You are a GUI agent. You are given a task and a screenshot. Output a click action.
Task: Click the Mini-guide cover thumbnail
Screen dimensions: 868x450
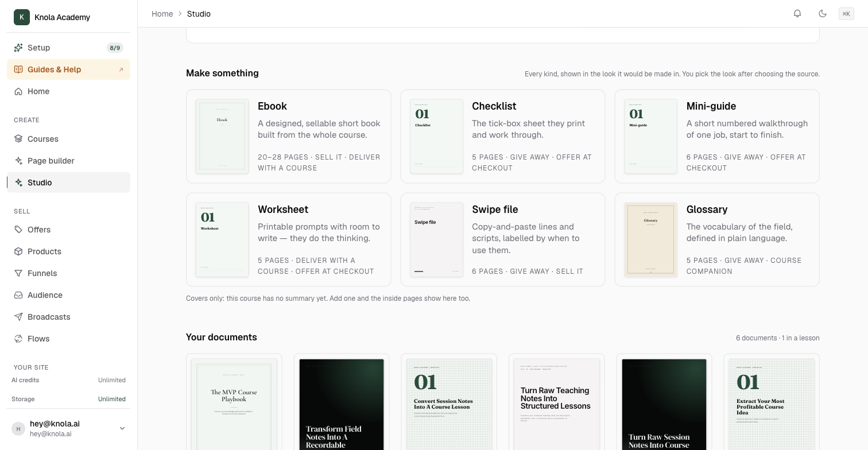coord(651,137)
